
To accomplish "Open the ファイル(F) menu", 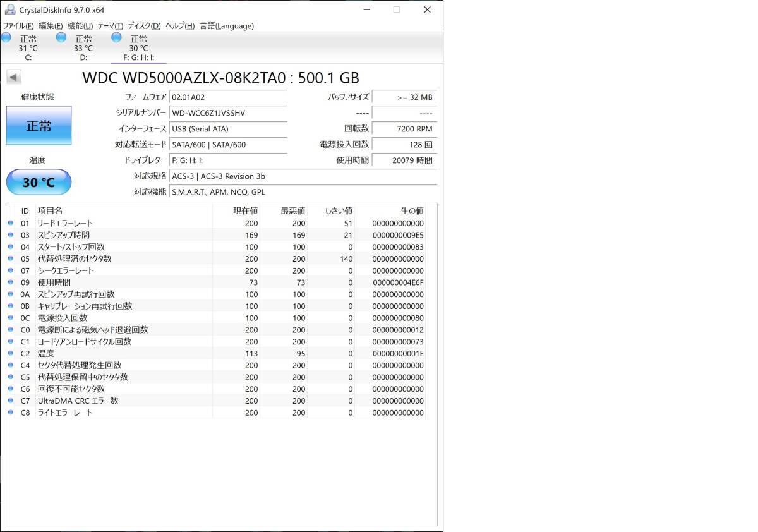I will [x=18, y=26].
